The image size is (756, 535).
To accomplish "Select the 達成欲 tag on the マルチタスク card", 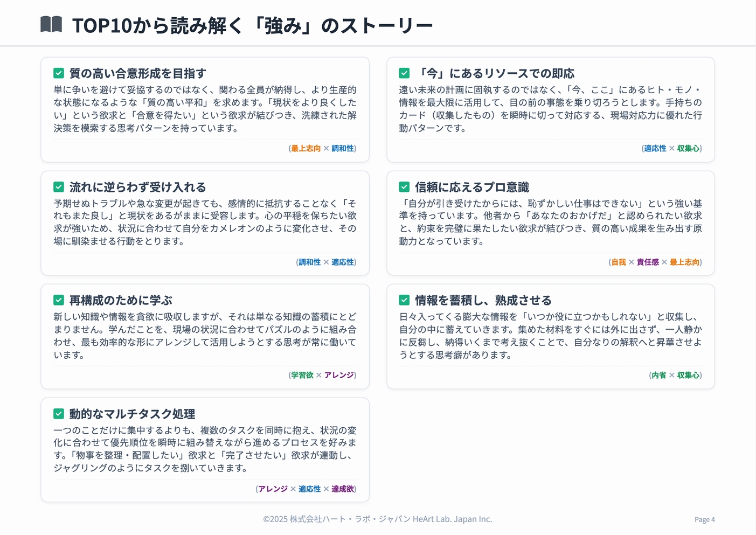I will pyautogui.click(x=342, y=489).
